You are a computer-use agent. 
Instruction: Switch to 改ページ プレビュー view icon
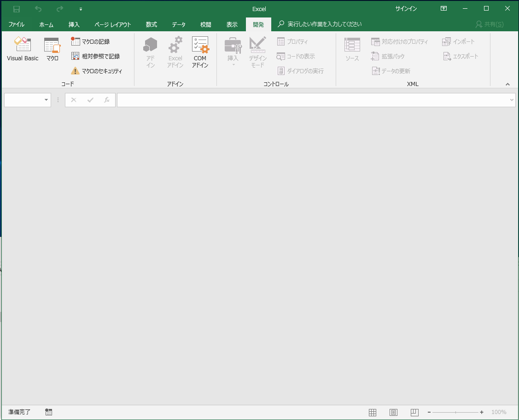pyautogui.click(x=414, y=412)
